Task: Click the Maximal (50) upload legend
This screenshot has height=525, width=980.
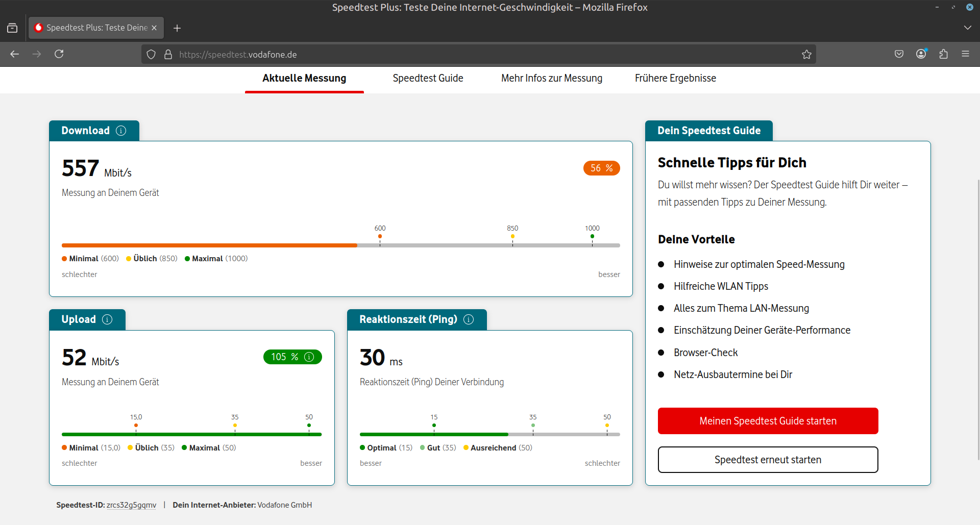Action: 209,448
